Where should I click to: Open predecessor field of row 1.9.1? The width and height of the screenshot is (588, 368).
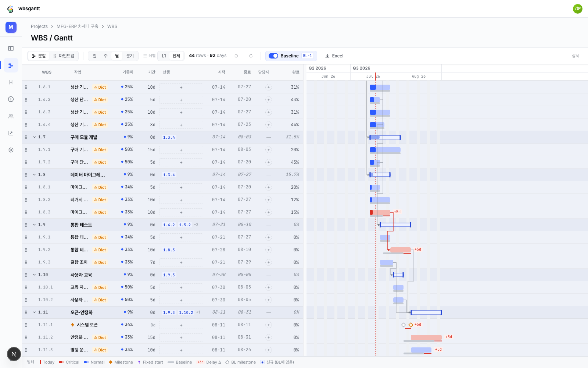181,237
